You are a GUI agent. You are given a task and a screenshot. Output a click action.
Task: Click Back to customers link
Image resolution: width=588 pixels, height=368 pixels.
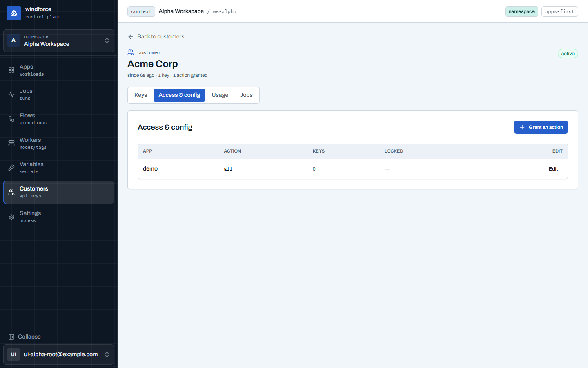tap(156, 37)
